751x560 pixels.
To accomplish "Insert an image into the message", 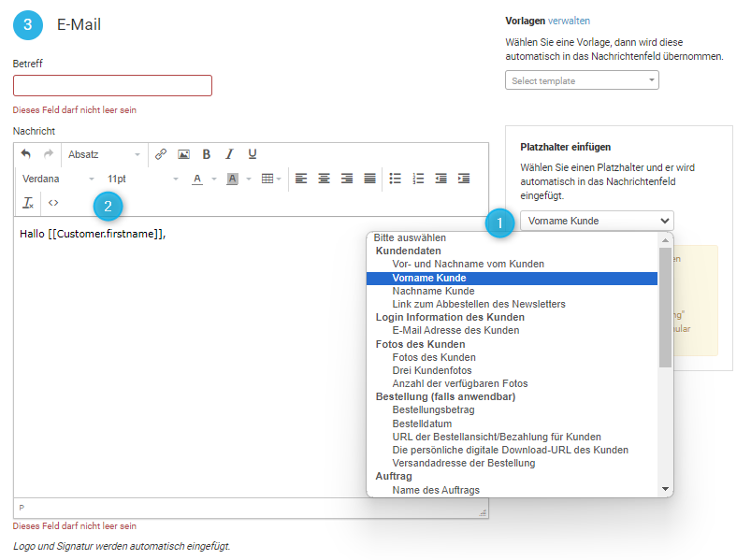I will pyautogui.click(x=183, y=154).
